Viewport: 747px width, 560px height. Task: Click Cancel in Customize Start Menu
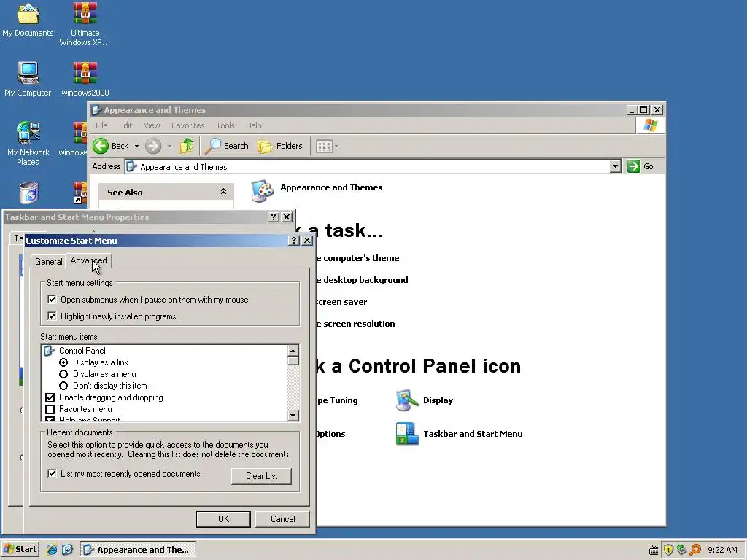(x=282, y=519)
